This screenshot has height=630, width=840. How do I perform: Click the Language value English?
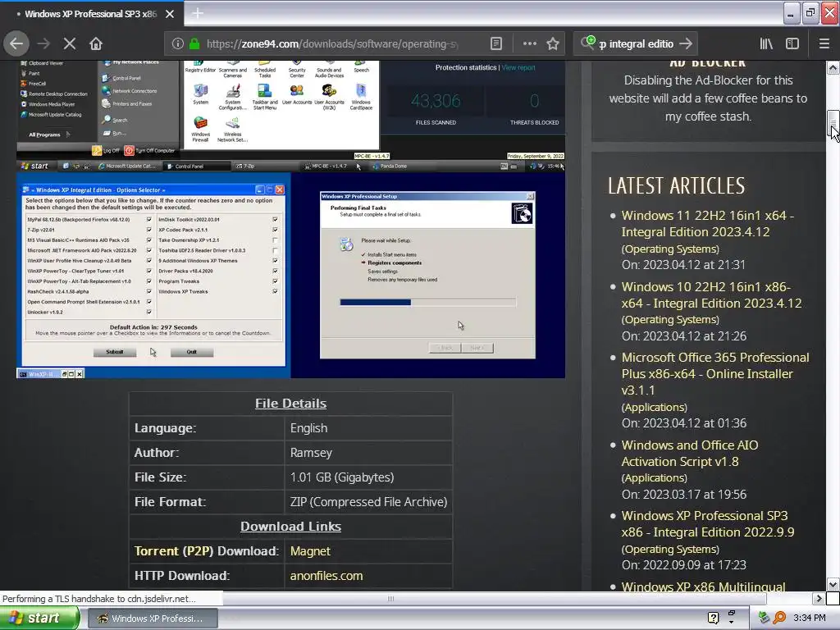(x=308, y=428)
